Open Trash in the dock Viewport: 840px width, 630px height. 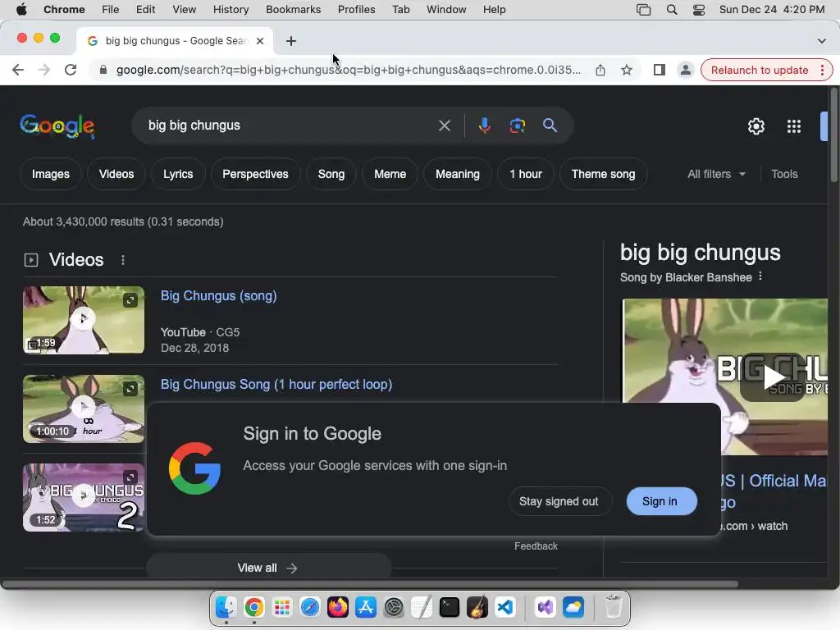pyautogui.click(x=614, y=608)
